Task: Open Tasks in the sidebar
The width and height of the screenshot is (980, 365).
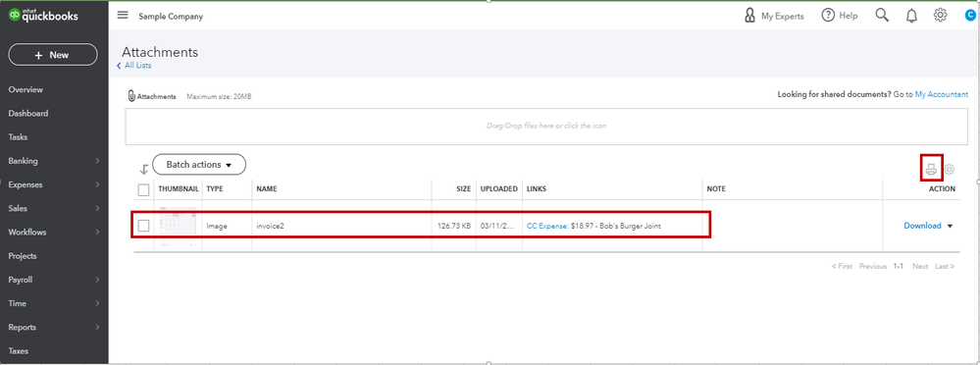Action: 18,137
